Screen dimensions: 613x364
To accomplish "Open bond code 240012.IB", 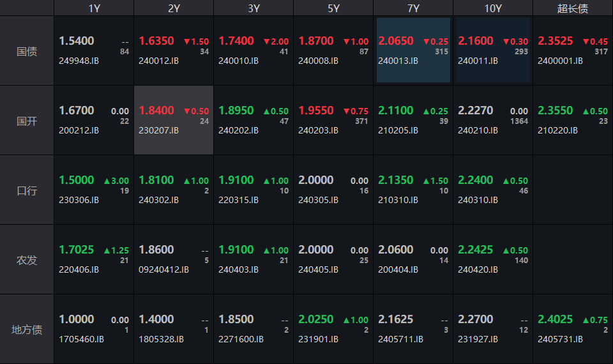I will coord(158,61).
